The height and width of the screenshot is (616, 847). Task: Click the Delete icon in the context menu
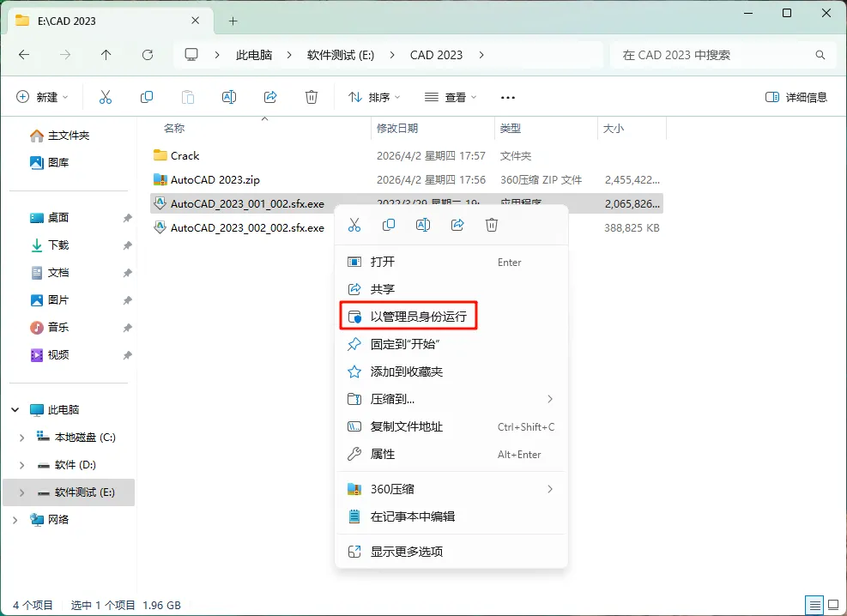click(x=492, y=225)
